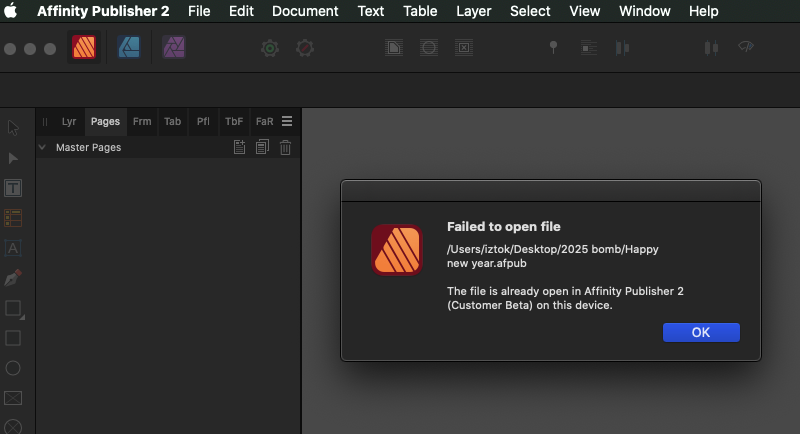Click the panel collapse grip handle
The height and width of the screenshot is (434, 800).
[45, 121]
